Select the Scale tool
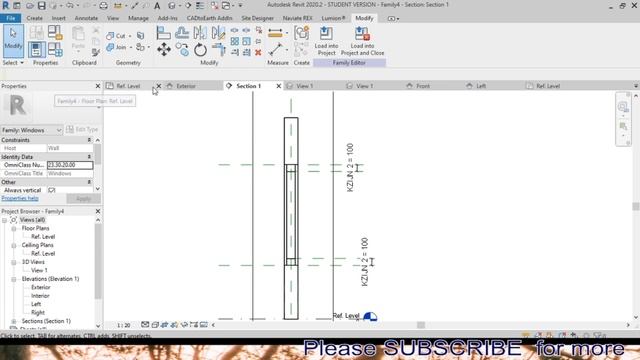Screen dimensions: 640x360 (x=247, y=41)
